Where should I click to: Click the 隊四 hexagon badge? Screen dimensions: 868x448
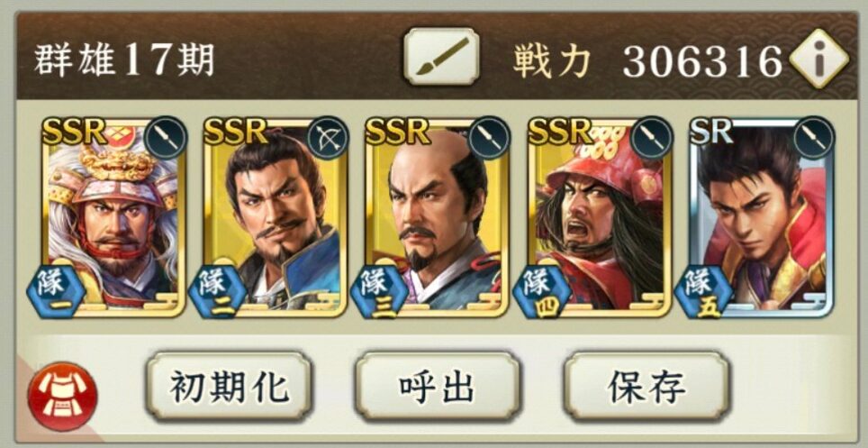tap(542, 292)
